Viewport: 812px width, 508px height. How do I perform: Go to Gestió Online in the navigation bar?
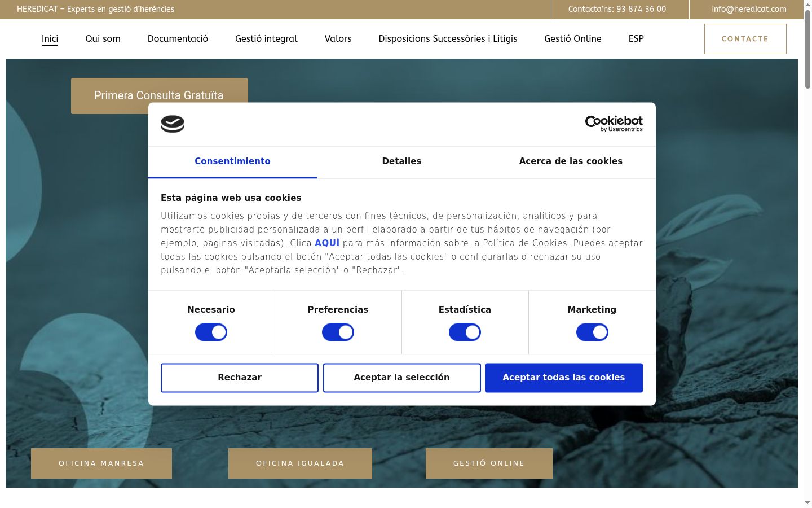point(573,38)
